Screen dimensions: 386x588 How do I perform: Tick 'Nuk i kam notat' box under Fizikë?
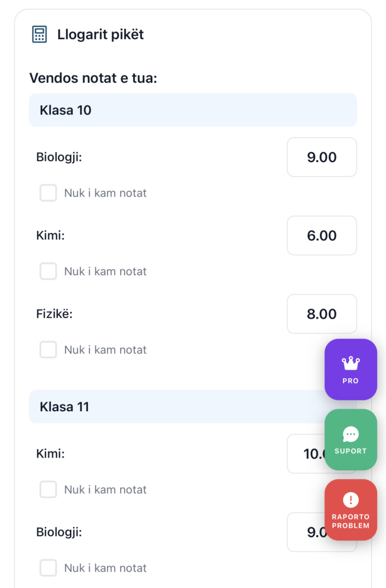pos(48,350)
